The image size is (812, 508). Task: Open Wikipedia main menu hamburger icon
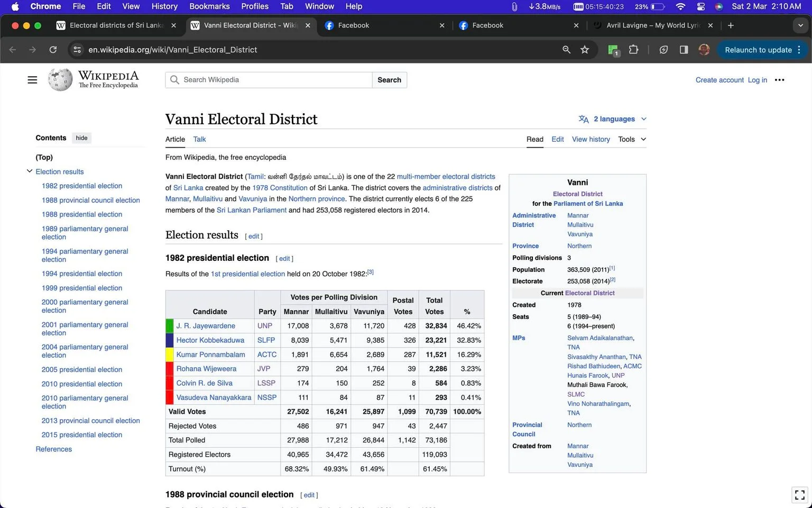[x=32, y=80]
